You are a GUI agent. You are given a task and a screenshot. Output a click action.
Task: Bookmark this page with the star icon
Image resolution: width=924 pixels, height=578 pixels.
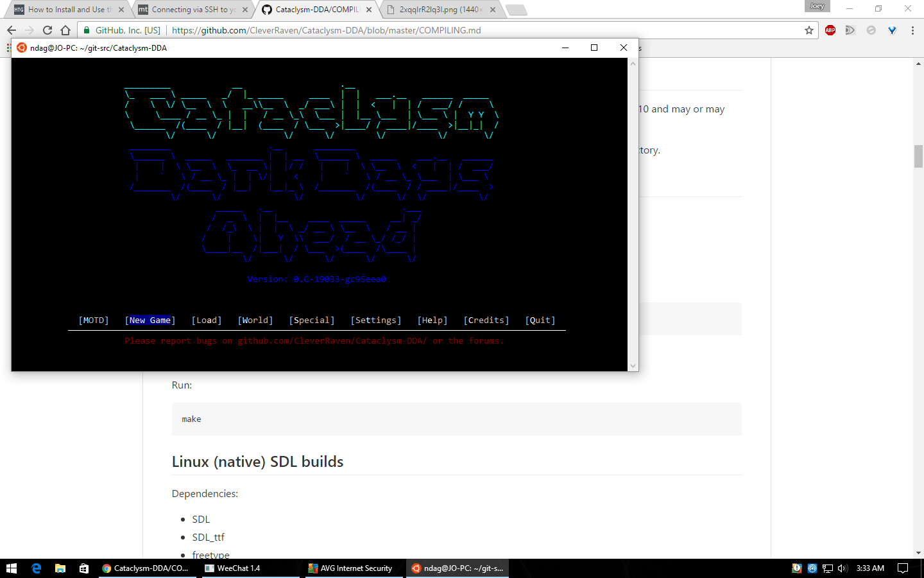809,30
